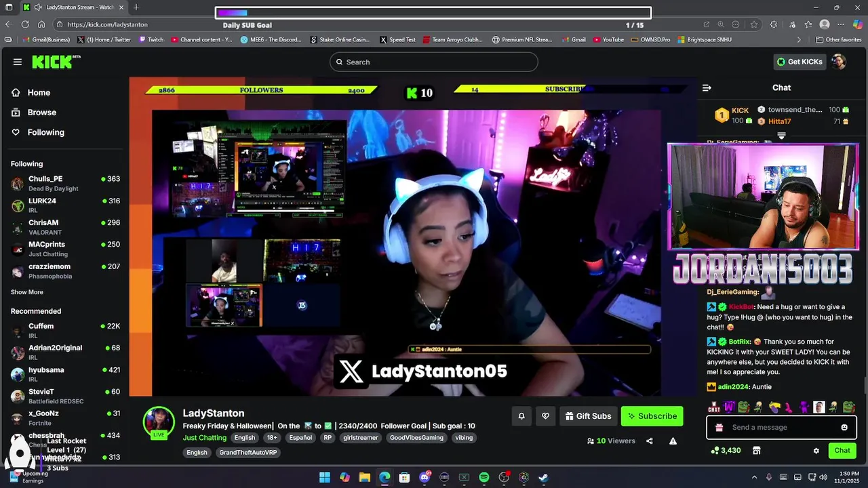Open crazziemom followed channel
Screen dimensions: 868x488
click(65, 271)
